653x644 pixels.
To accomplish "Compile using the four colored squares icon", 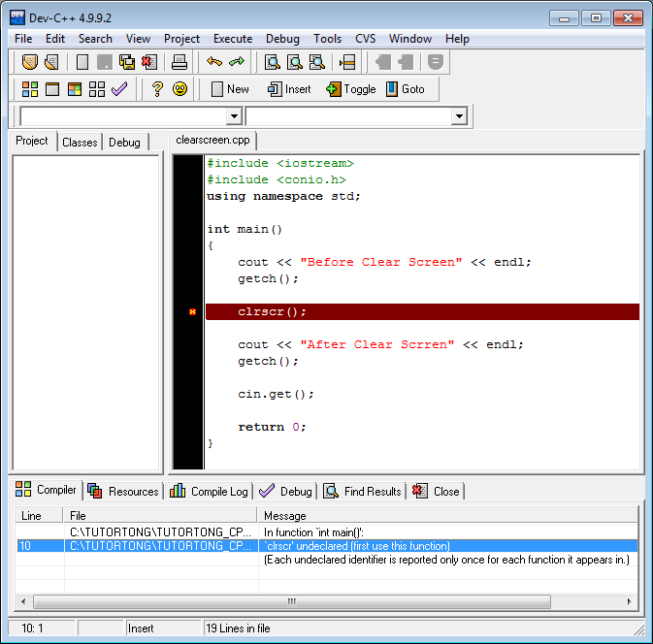I will tap(29, 89).
